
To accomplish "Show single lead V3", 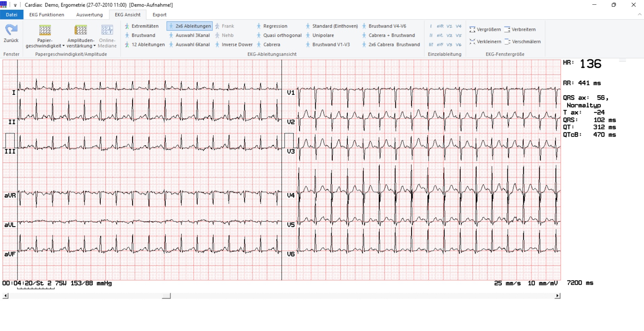I will [x=449, y=44].
